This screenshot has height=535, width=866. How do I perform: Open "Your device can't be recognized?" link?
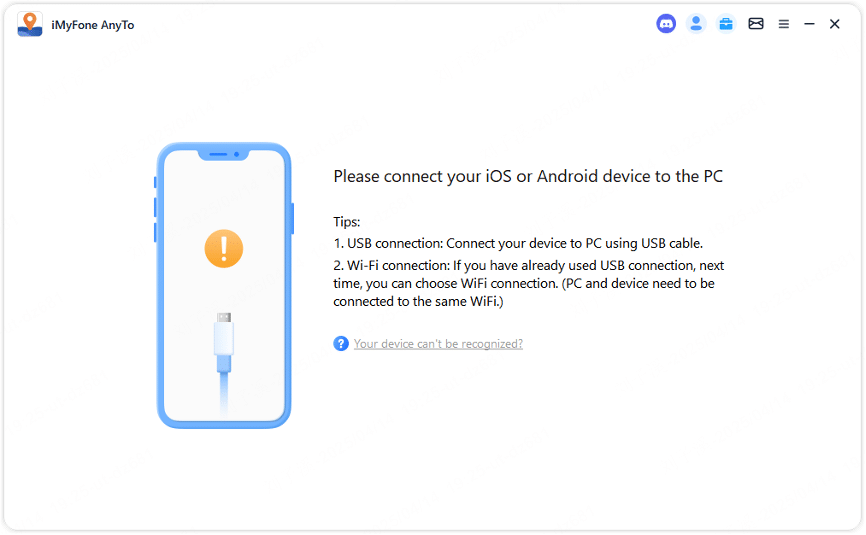438,344
